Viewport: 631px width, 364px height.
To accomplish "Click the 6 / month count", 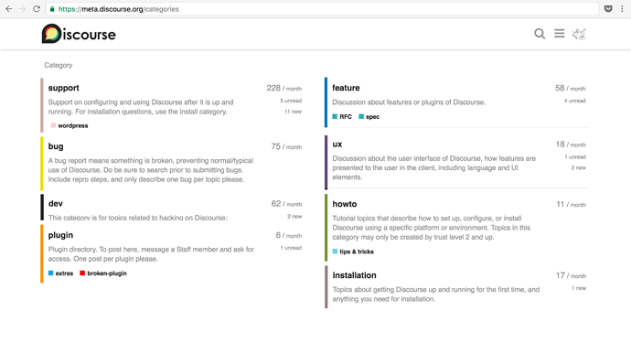I will tap(289, 235).
